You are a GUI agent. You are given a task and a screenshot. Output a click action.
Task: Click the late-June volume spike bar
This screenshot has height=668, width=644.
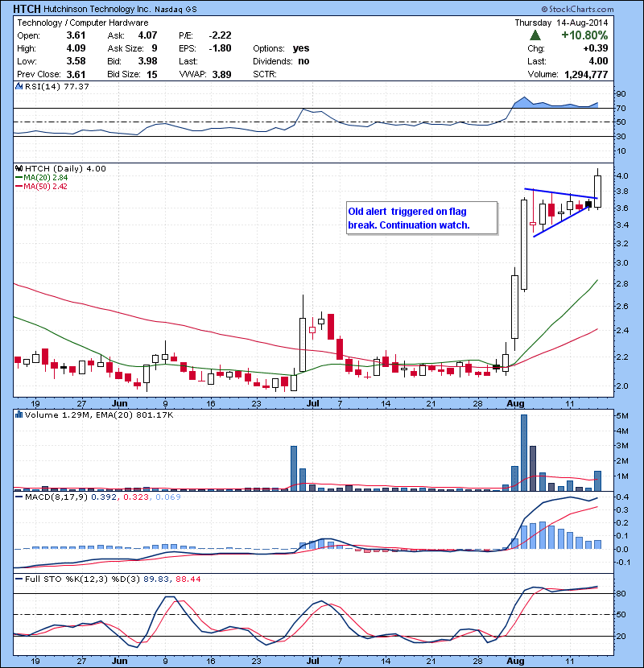click(x=294, y=468)
